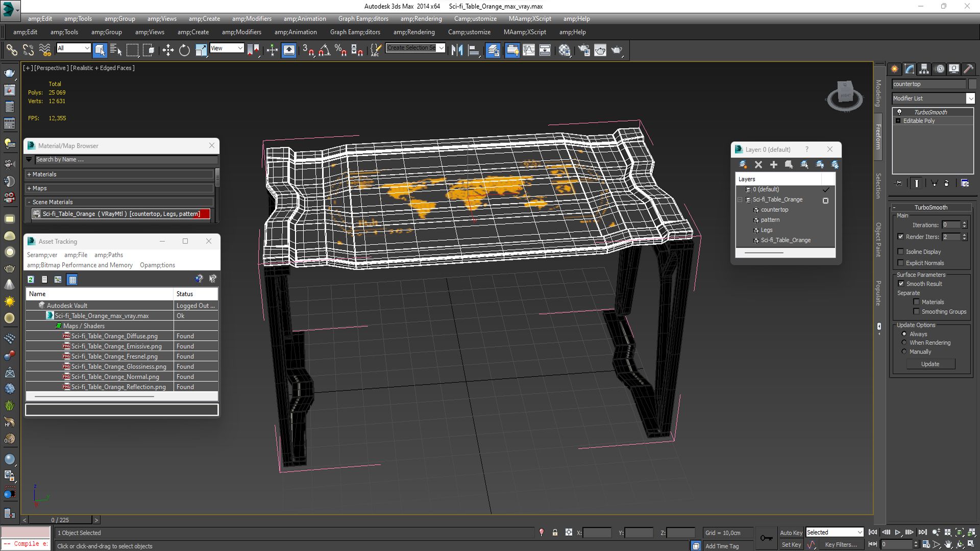Screen dimensions: 980x551
Task: Select the When Rendering update option
Action: coord(904,343)
